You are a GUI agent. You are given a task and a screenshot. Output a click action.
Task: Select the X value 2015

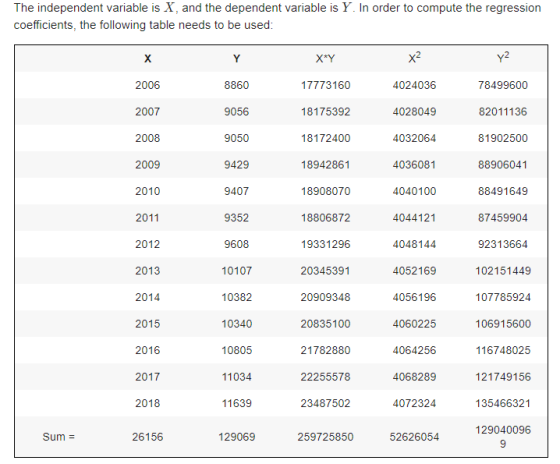coord(148,324)
